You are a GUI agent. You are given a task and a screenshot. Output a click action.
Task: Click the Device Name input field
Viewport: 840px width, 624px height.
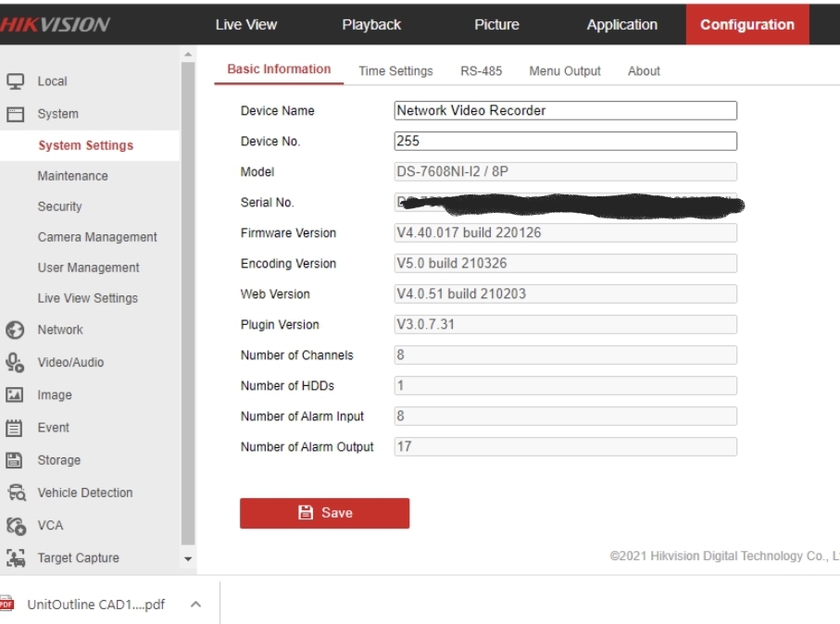[x=565, y=111]
